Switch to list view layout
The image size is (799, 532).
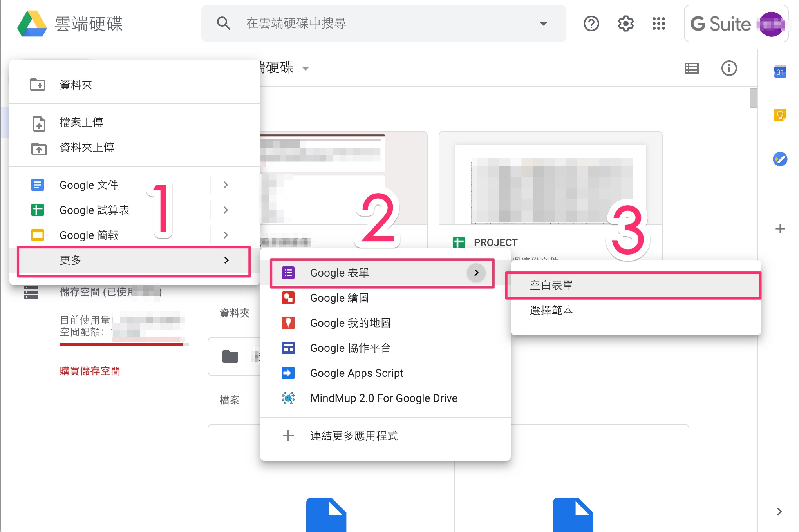691,69
